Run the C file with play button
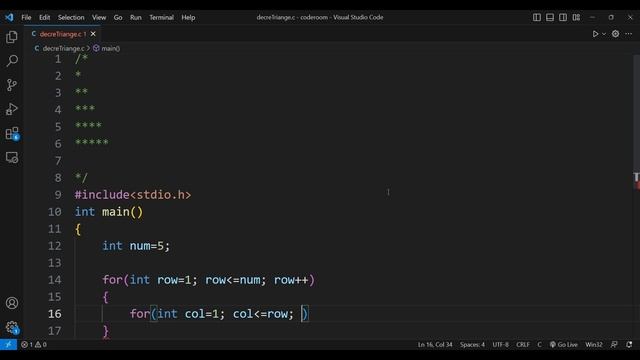This screenshot has width=640, height=360. (x=595, y=34)
